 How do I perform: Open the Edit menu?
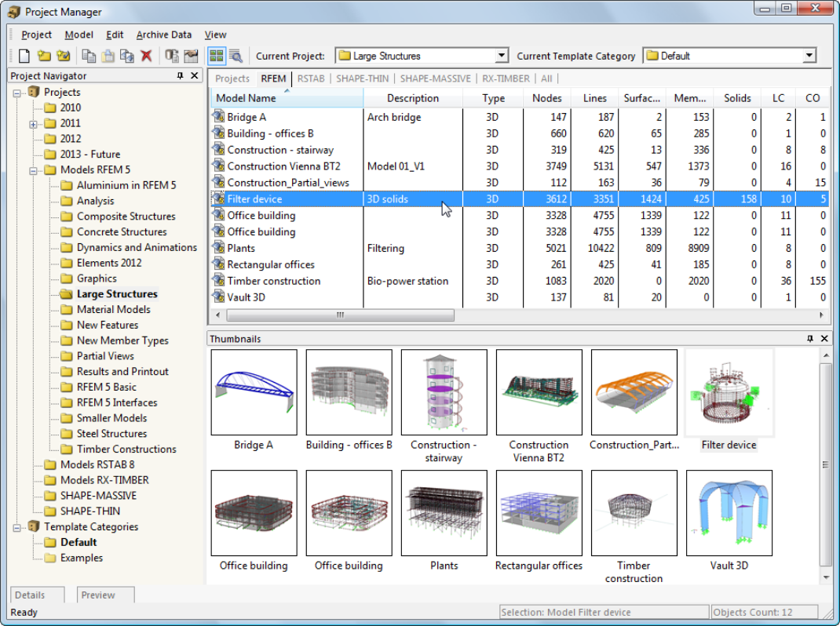point(115,35)
